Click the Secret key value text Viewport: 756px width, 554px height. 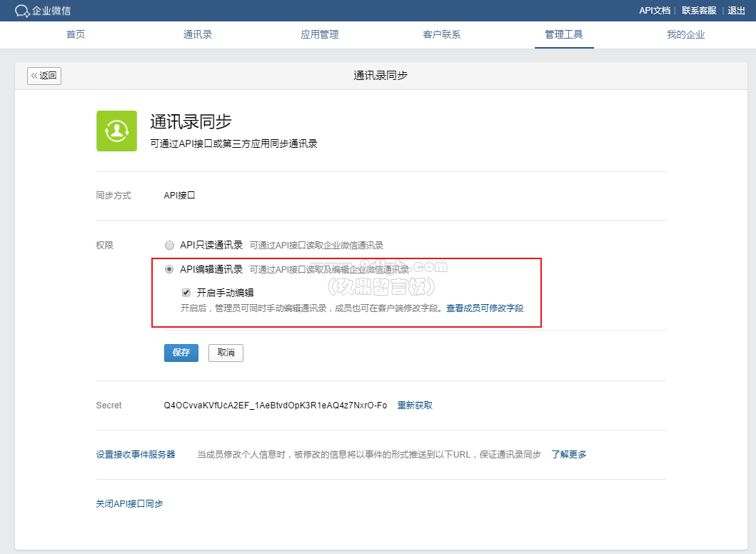[276, 406]
